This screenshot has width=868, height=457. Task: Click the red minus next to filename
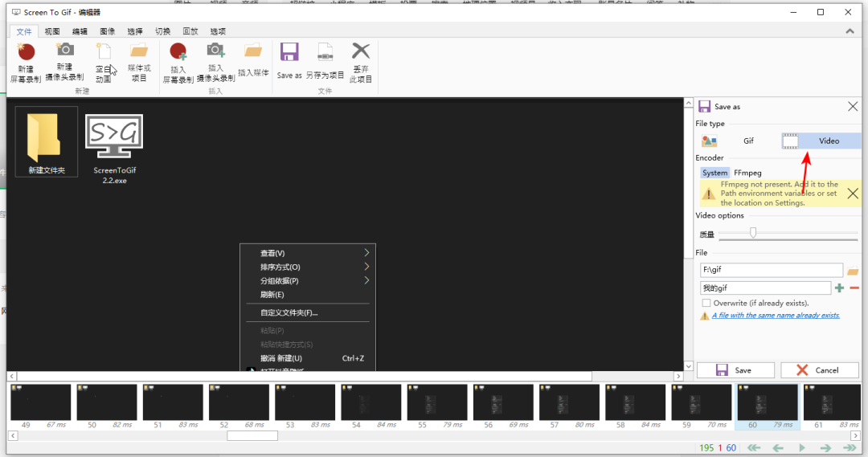[854, 288]
